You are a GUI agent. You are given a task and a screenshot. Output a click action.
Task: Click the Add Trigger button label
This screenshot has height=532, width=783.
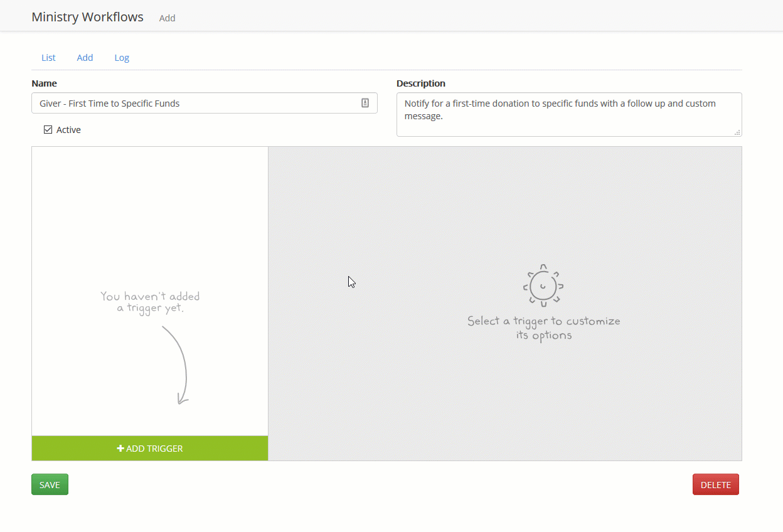154,449
